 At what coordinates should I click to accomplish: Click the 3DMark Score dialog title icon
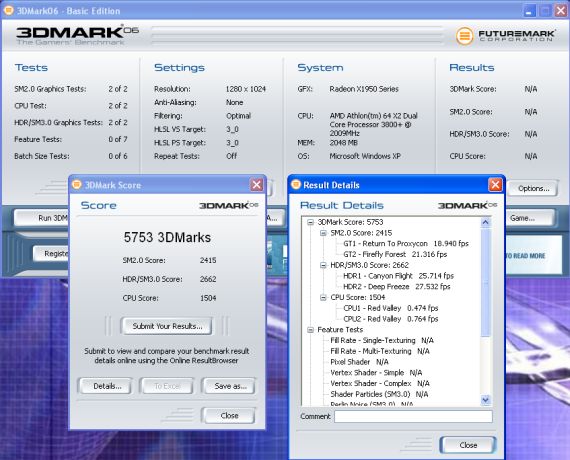(x=77, y=184)
